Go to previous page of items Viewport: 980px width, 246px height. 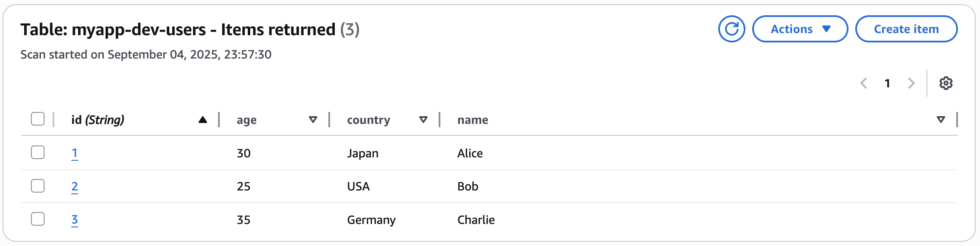coord(863,83)
